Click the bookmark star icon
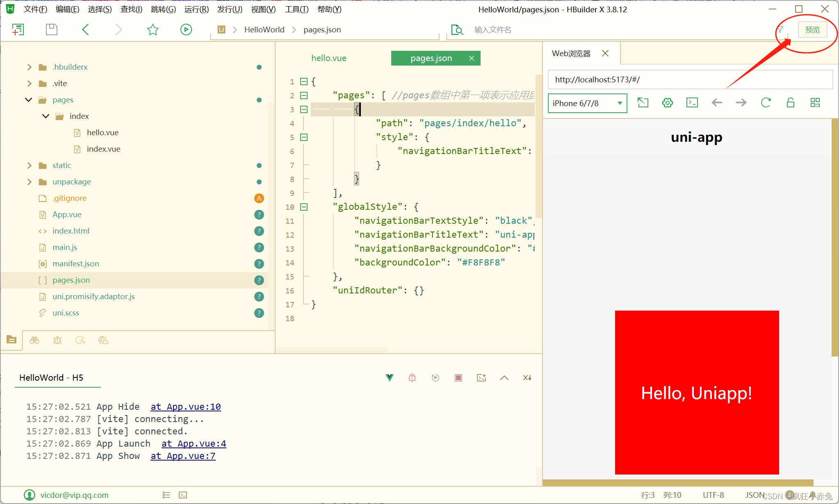Screen dimensions: 839x504 pyautogui.click(x=153, y=30)
